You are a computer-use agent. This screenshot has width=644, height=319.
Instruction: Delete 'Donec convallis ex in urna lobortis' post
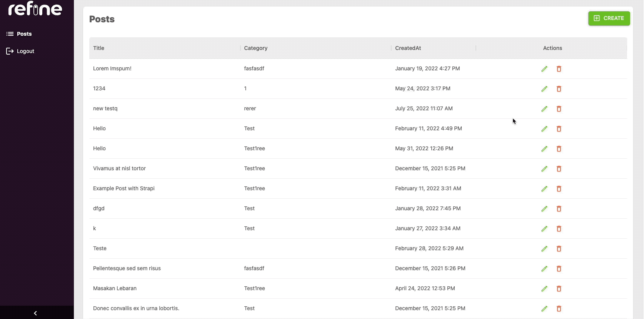559,309
